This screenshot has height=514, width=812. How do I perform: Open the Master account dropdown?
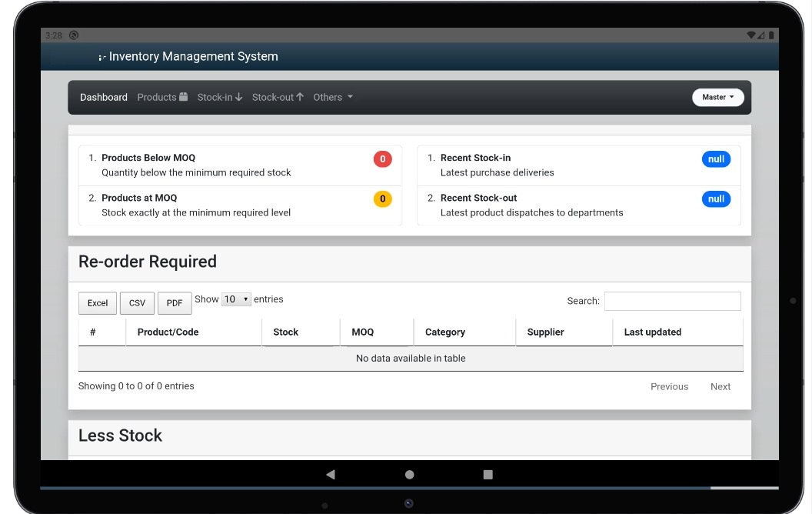point(717,97)
